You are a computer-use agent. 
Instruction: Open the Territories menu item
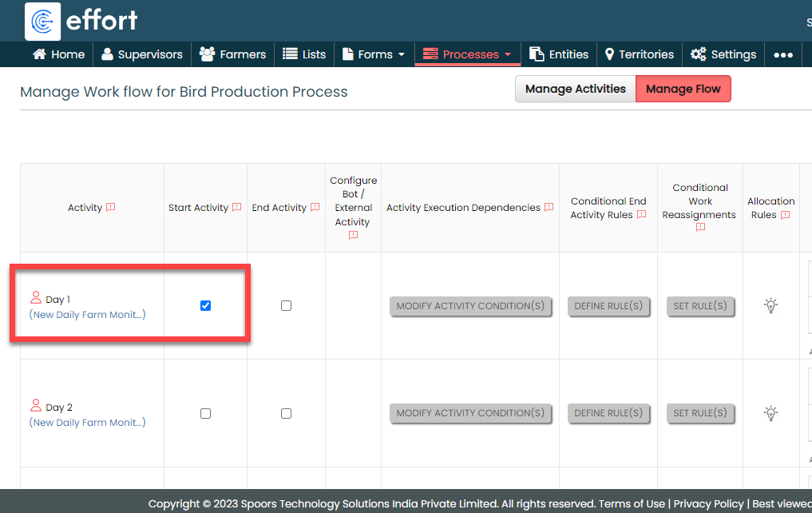[639, 54]
